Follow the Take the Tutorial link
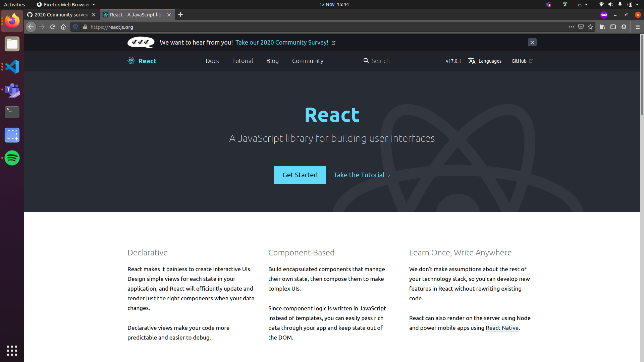This screenshot has width=644, height=362. pos(362,175)
